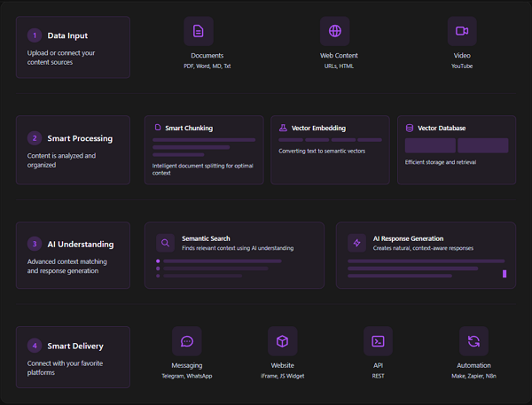532x405 pixels.
Task: Click the API terminal icon
Action: [x=378, y=341]
